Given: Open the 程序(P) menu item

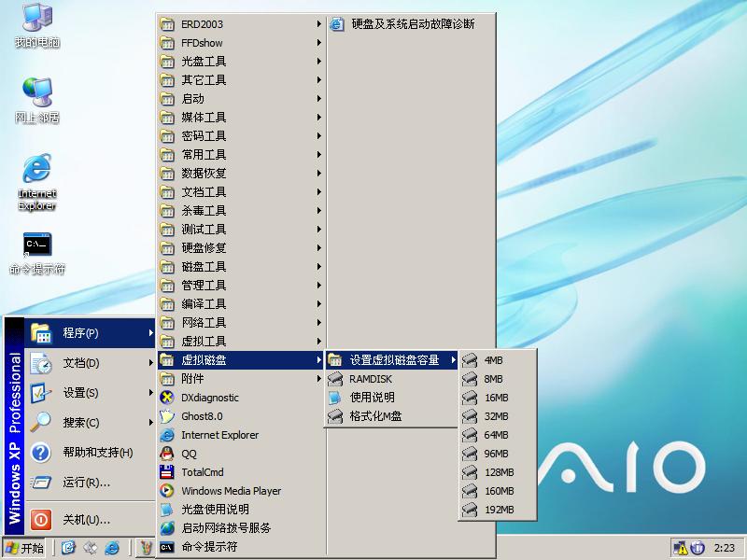Looking at the screenshot, I should pos(90,333).
